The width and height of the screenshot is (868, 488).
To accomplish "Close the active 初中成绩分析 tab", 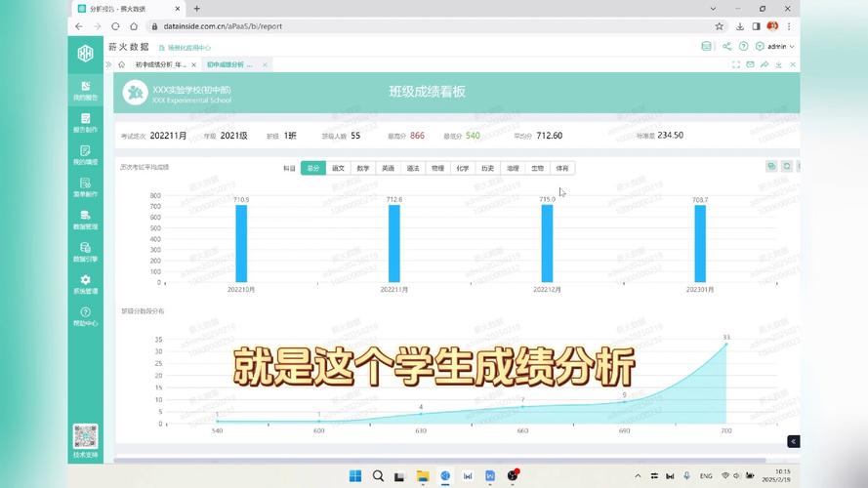I will pyautogui.click(x=266, y=64).
